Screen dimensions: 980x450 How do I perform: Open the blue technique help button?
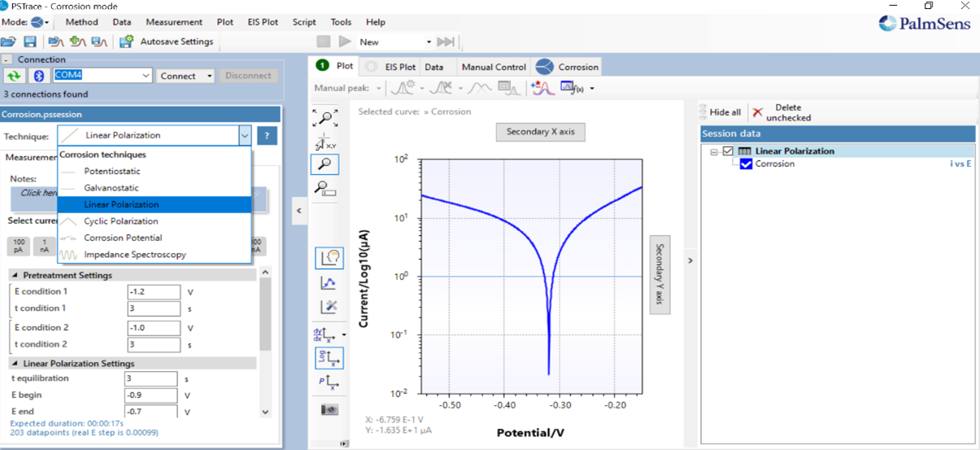pos(267,136)
